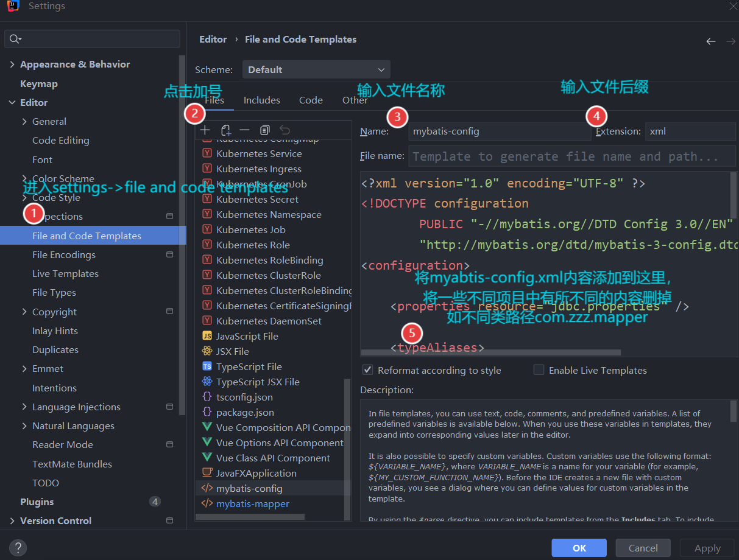Expand the Emmet subsection

point(24,368)
